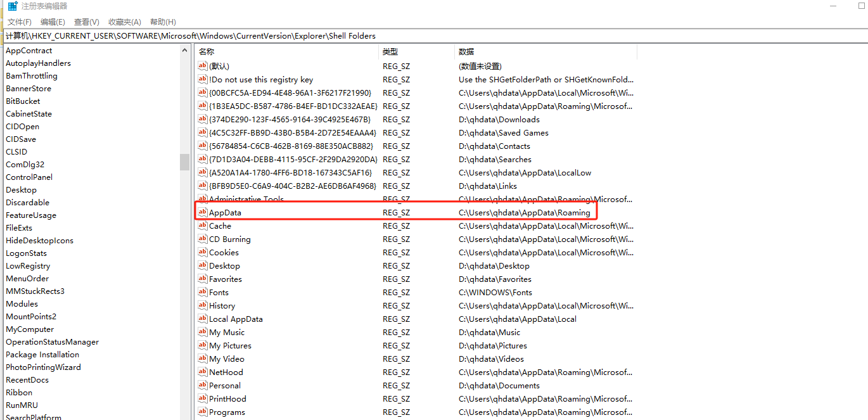
Task: Click the icon beside Favorites value
Action: click(x=203, y=279)
